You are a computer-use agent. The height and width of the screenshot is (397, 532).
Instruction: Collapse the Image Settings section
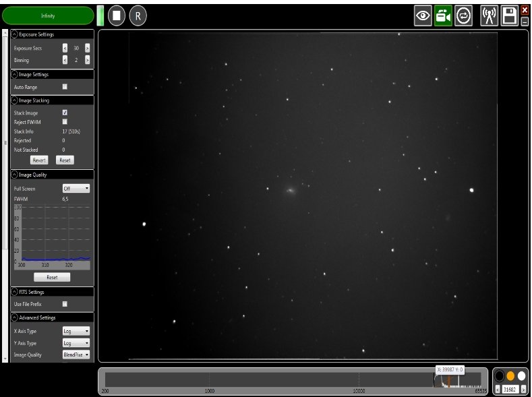[14, 74]
